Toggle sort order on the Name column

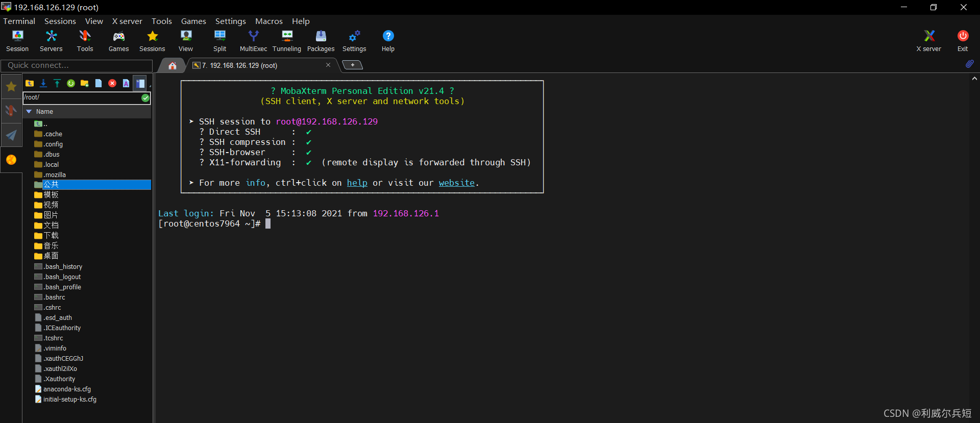click(87, 111)
